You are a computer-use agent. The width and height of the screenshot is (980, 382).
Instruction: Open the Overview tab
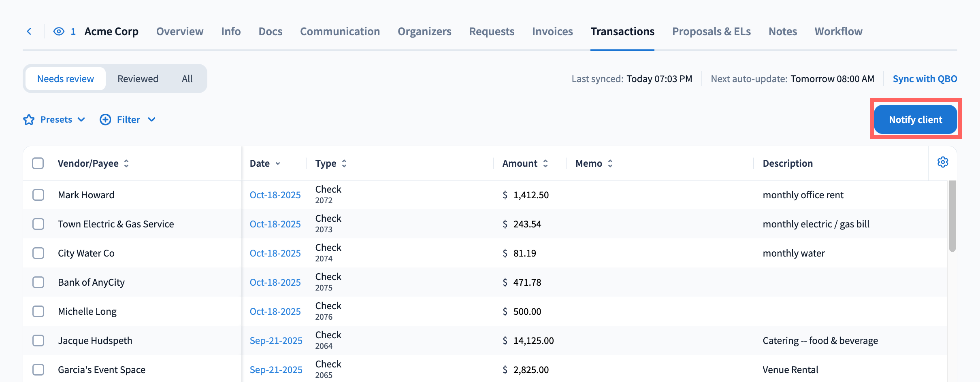click(x=180, y=31)
